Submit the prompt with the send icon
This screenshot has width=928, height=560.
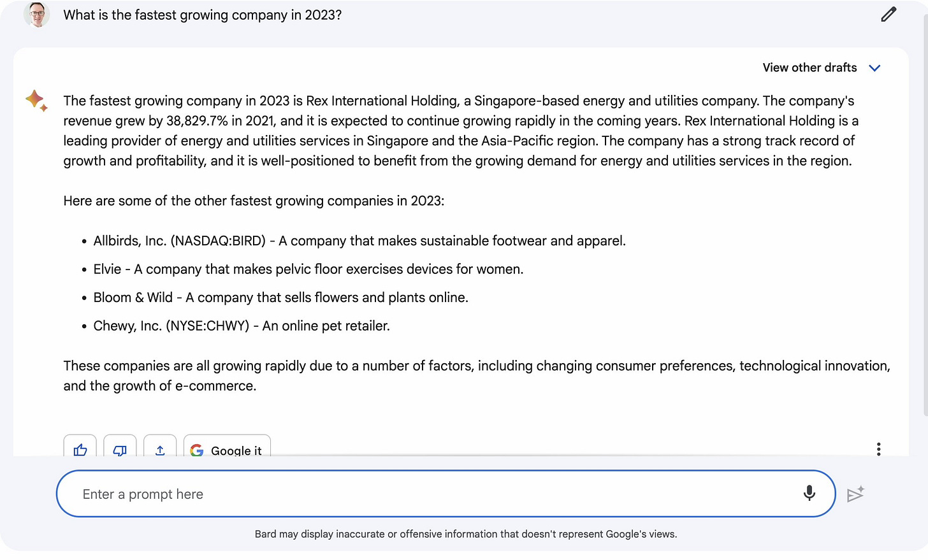pyautogui.click(x=855, y=494)
